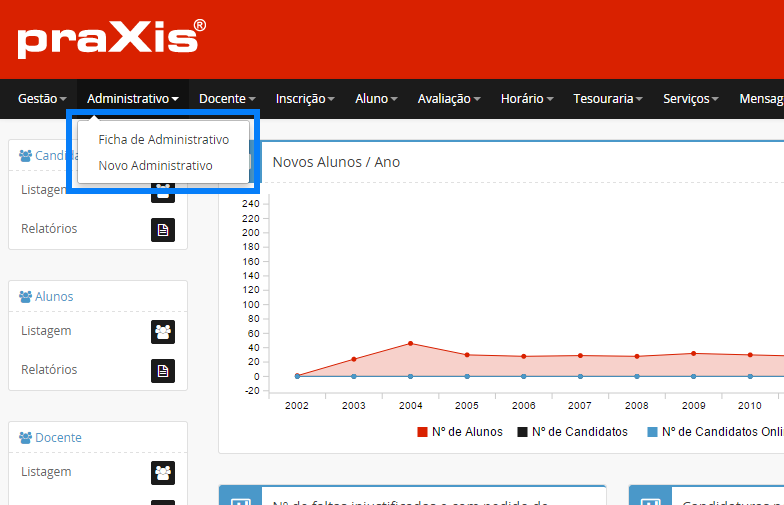
Task: Select Novo Administrativo menu entry
Action: [155, 165]
